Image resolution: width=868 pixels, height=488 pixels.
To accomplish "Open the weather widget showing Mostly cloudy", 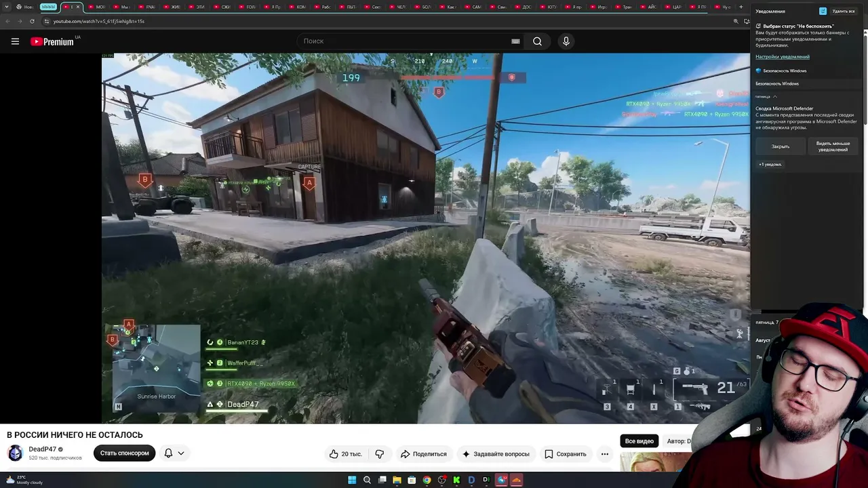I will click(x=24, y=480).
